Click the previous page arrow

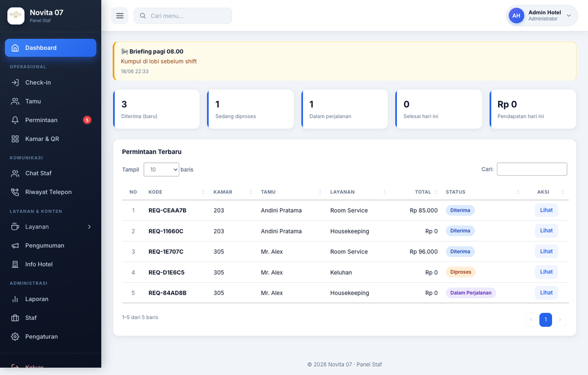(x=532, y=320)
